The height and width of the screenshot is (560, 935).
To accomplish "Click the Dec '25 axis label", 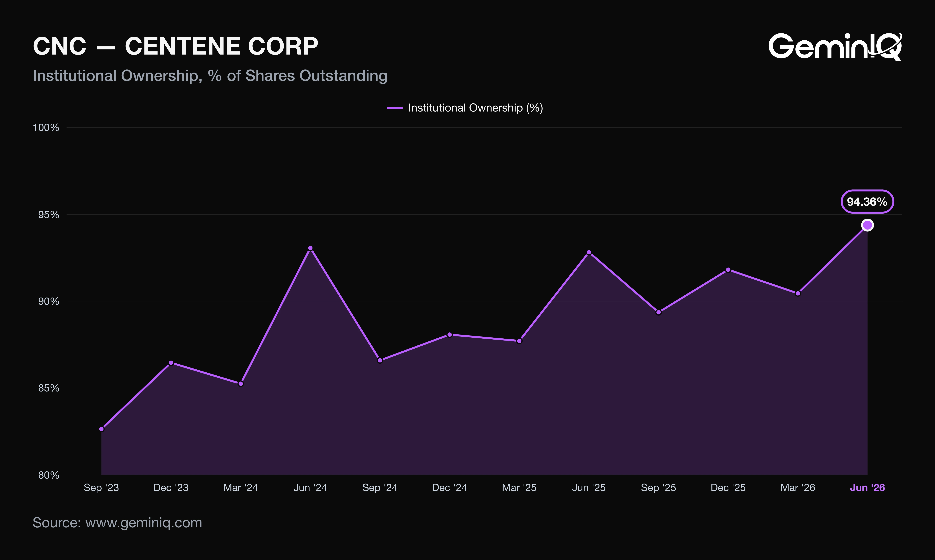I will (x=728, y=488).
